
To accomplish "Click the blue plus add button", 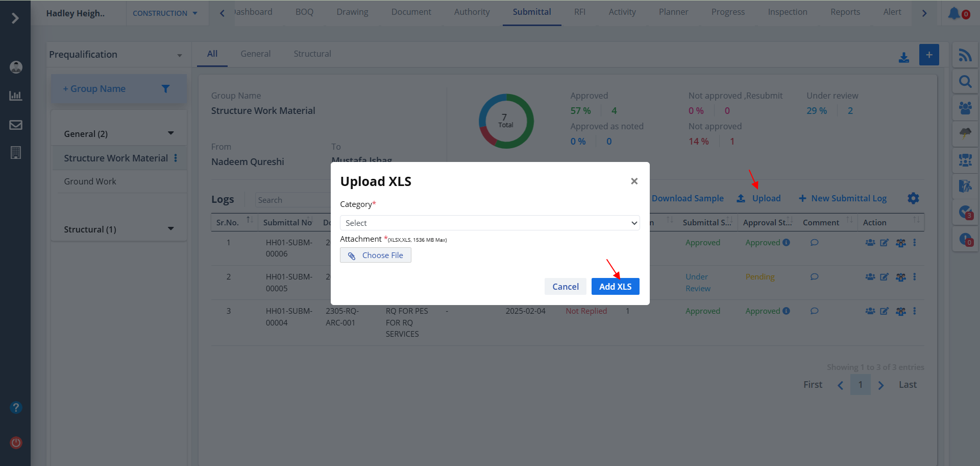I will [929, 55].
